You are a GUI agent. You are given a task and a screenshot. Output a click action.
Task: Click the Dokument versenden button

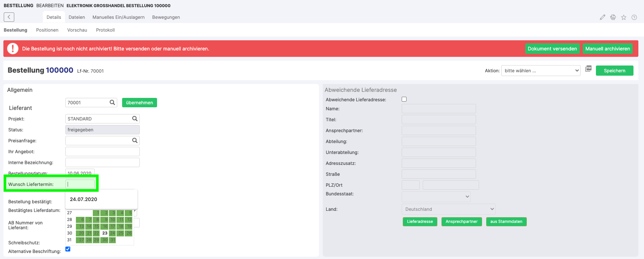(x=552, y=49)
